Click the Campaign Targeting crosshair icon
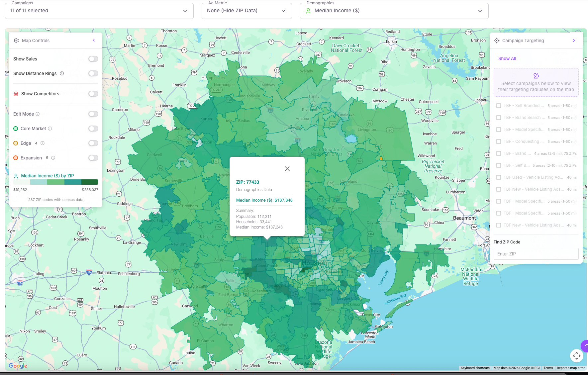The image size is (588, 375). pyautogui.click(x=496, y=40)
